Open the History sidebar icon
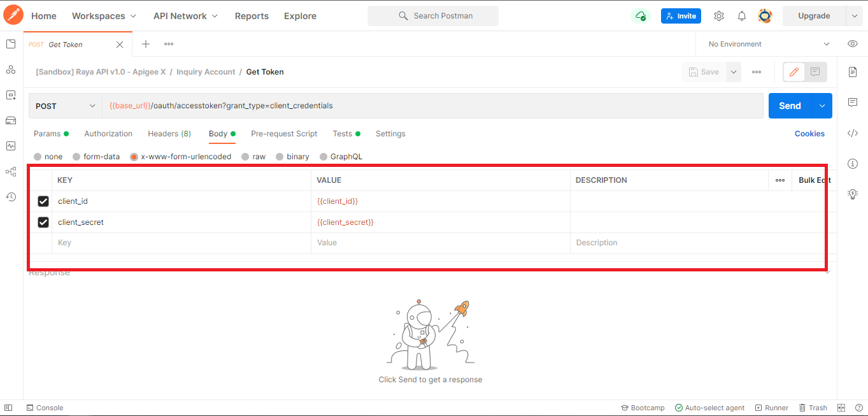The image size is (868, 416). coord(11,197)
